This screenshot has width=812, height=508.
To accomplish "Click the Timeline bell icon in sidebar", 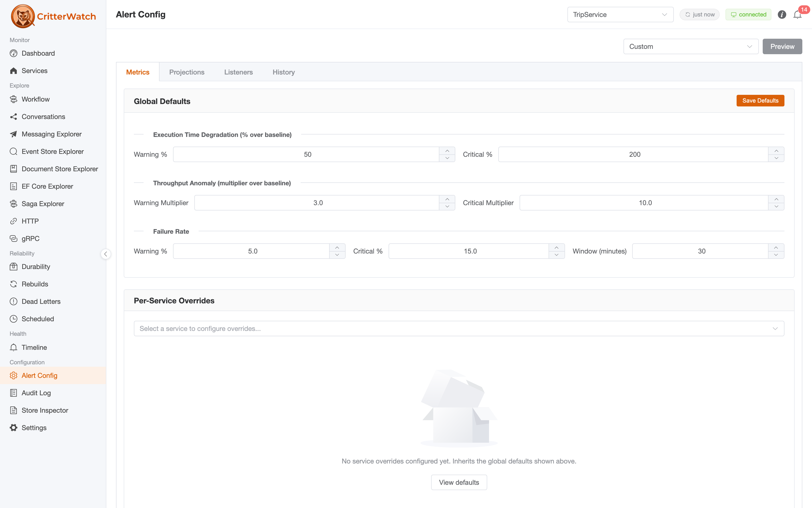I will [14, 347].
